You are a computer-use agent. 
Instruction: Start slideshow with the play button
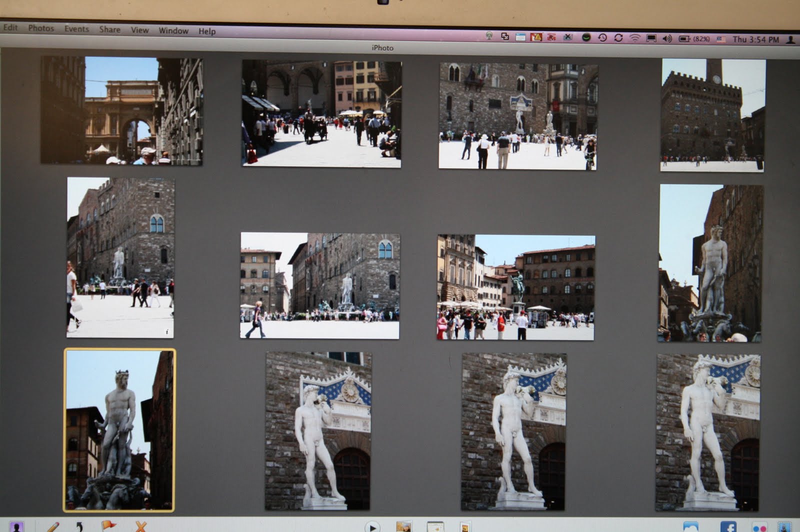372,526
